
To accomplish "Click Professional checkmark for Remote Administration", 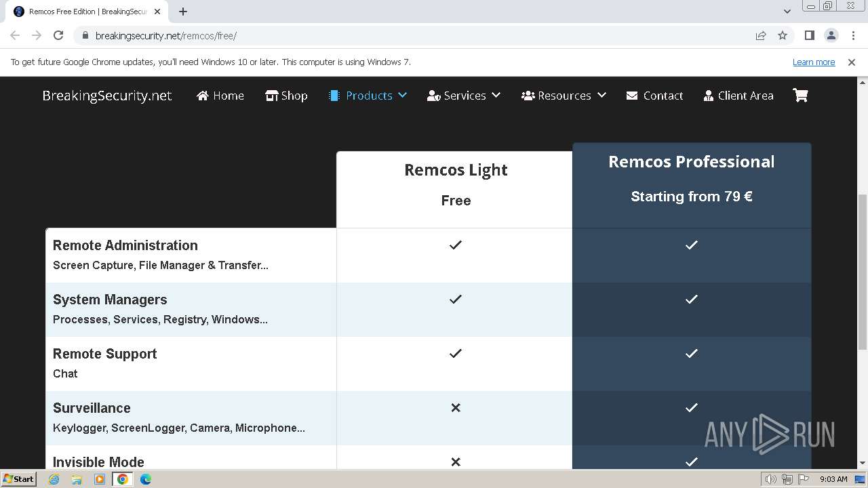I will (691, 245).
